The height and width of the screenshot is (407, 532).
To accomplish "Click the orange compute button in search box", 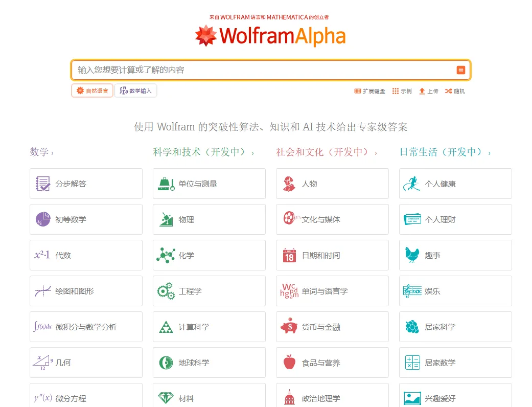I will (460, 70).
